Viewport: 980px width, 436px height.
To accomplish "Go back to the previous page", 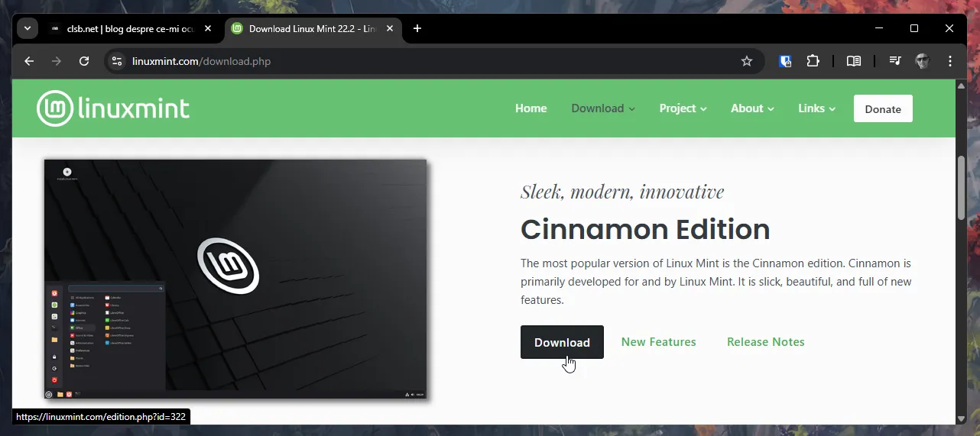I will (29, 61).
